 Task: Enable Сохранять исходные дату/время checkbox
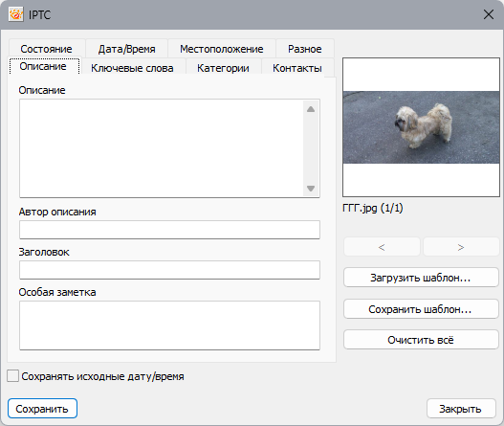pyautogui.click(x=12, y=376)
